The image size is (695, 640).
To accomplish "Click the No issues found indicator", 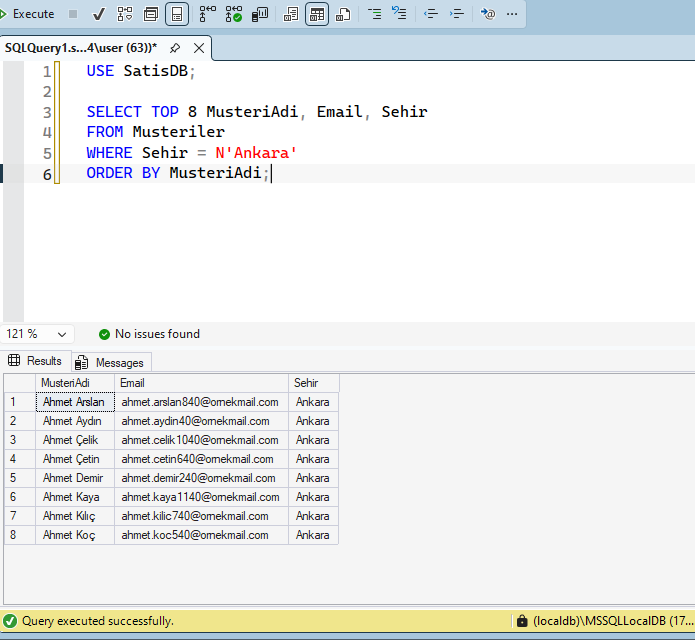I will 149,334.
